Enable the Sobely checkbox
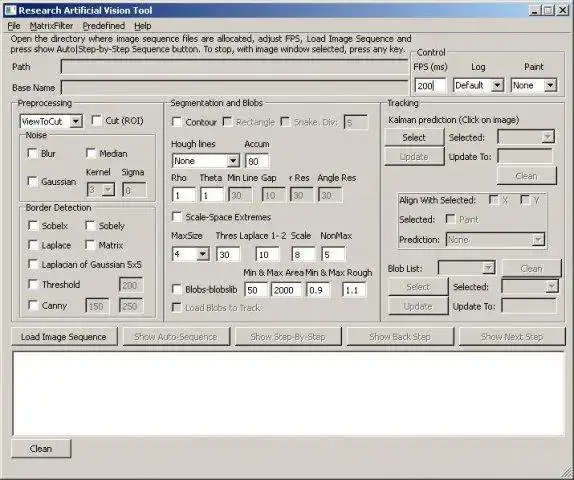This screenshot has height=480, width=574. pyautogui.click(x=90, y=226)
